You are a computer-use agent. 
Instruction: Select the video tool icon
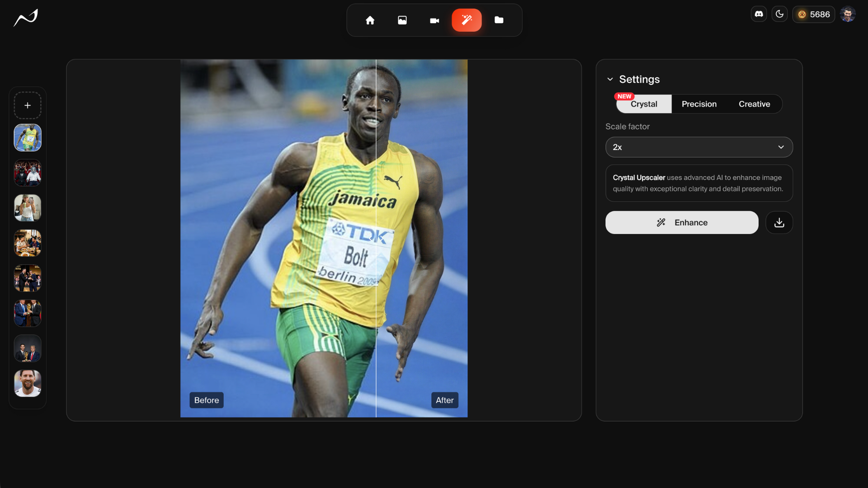pos(434,20)
